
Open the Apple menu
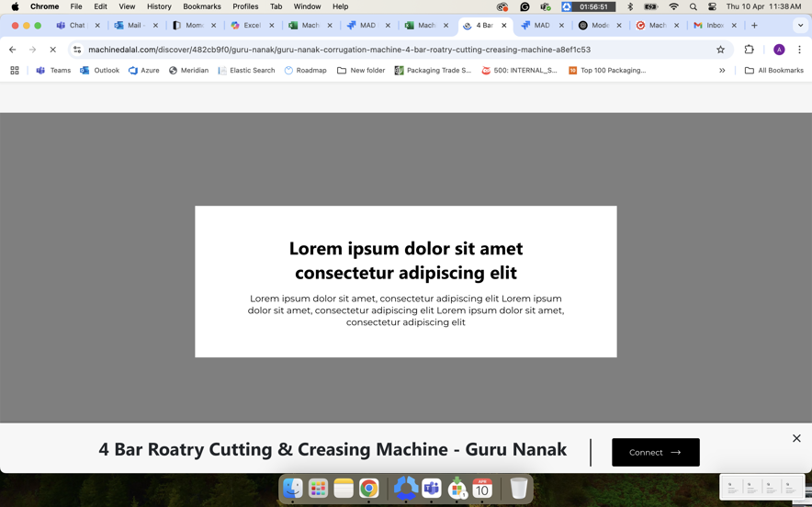(15, 6)
